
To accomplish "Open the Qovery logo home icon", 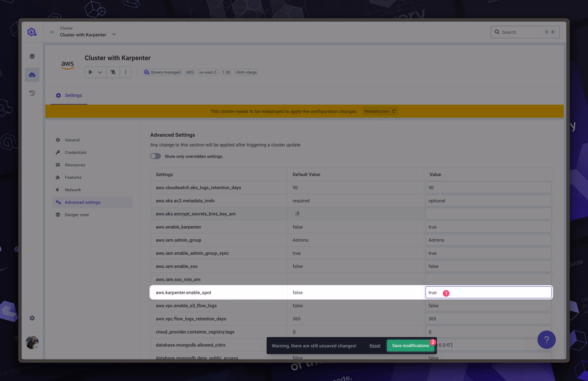I will pos(32,32).
